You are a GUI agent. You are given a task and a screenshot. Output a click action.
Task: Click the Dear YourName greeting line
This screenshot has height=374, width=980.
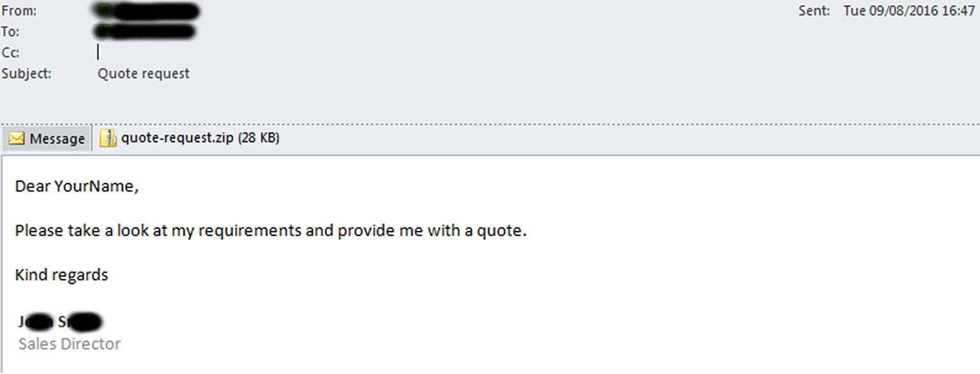click(x=77, y=187)
